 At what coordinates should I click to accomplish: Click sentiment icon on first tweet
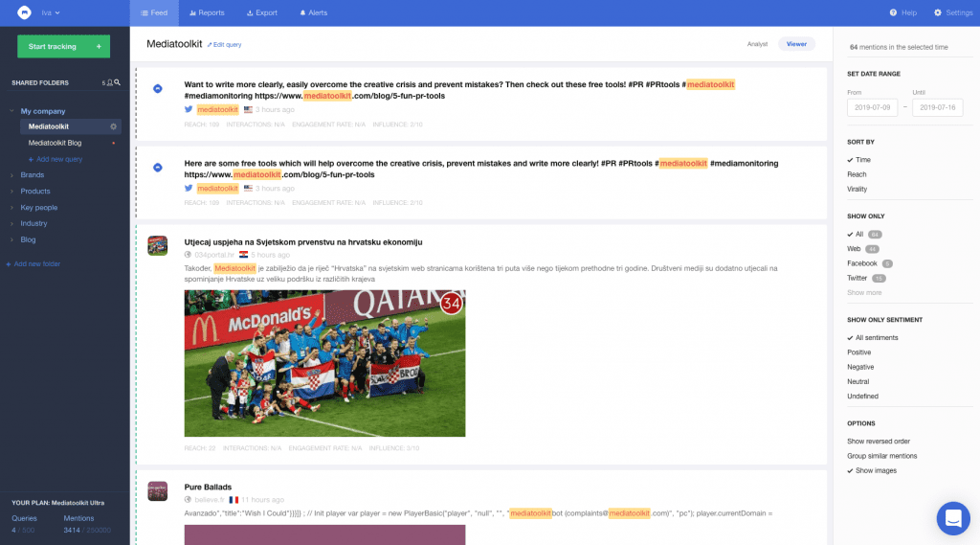pos(158,89)
